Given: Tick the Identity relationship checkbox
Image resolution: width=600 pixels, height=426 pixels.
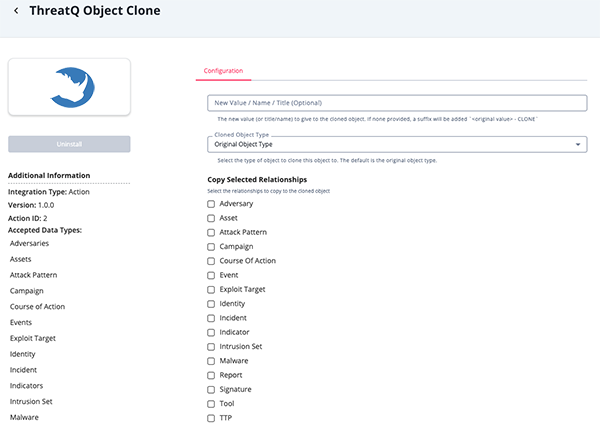Looking at the screenshot, I should 211,304.
